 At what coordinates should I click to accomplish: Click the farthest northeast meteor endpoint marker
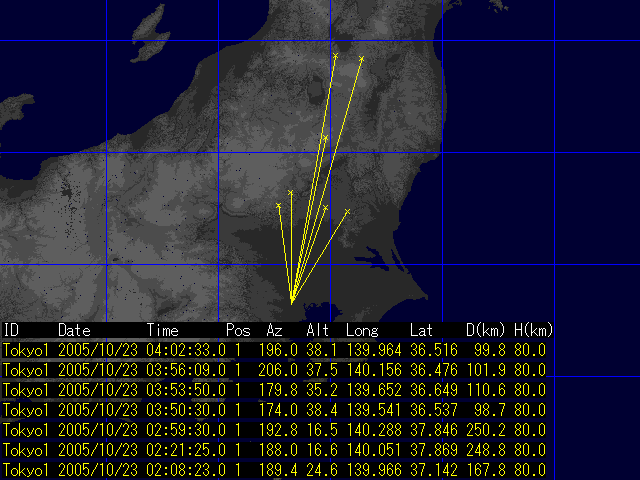(361, 59)
